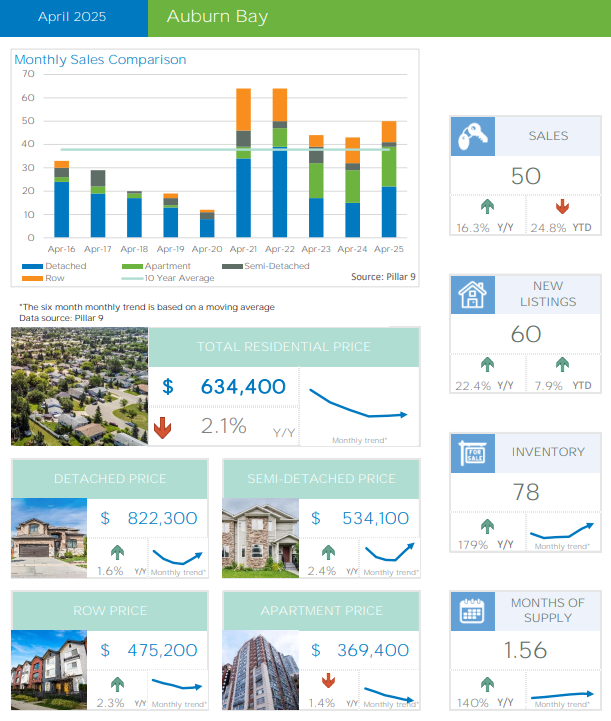The image size is (611, 721).
Task: Select the April 2025 blue header tab
Action: click(73, 18)
